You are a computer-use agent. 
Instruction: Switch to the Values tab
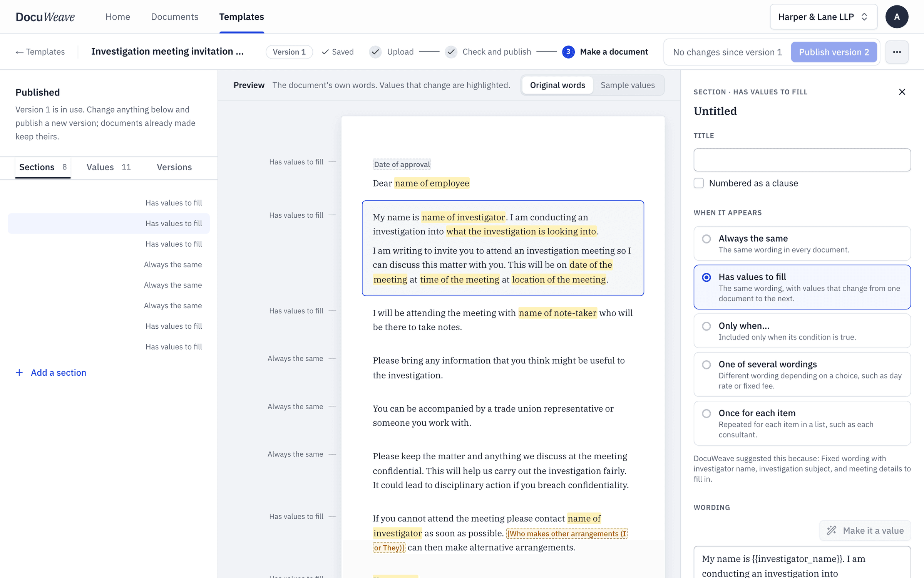pos(109,167)
